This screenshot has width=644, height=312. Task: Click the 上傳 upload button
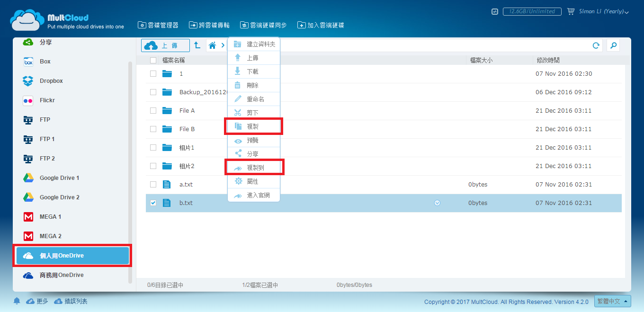click(165, 45)
